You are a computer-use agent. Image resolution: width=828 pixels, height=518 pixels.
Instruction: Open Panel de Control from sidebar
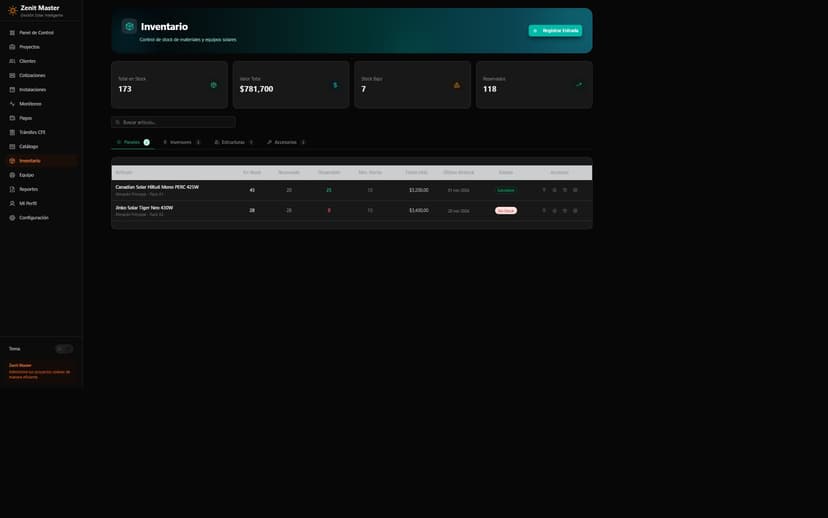(36, 33)
